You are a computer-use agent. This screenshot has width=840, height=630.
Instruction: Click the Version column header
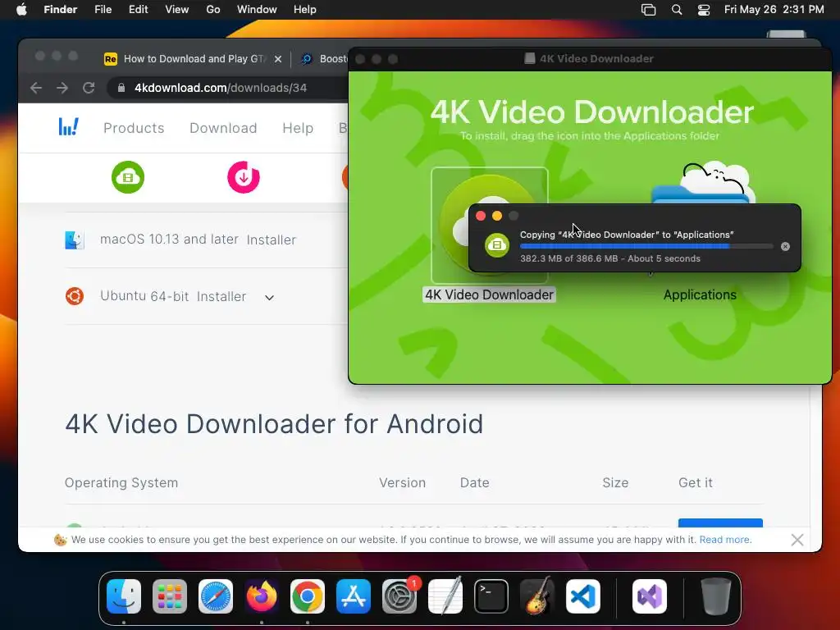click(402, 482)
